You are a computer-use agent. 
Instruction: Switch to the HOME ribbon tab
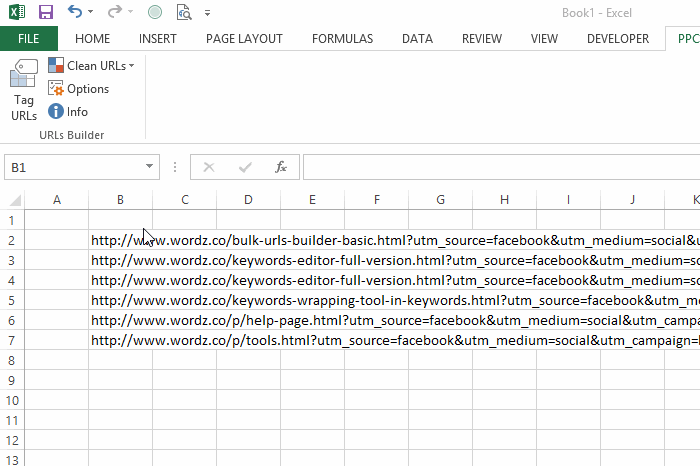[x=92, y=39]
